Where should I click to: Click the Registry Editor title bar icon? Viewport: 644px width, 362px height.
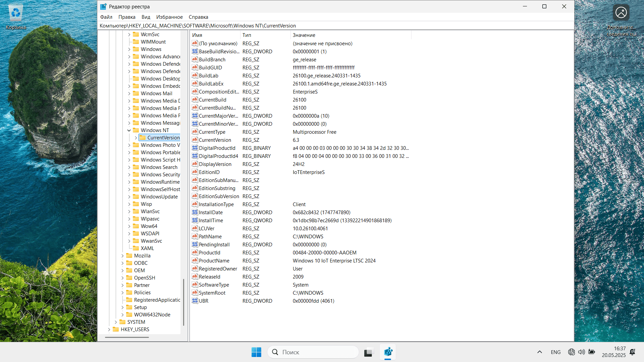coord(103,6)
